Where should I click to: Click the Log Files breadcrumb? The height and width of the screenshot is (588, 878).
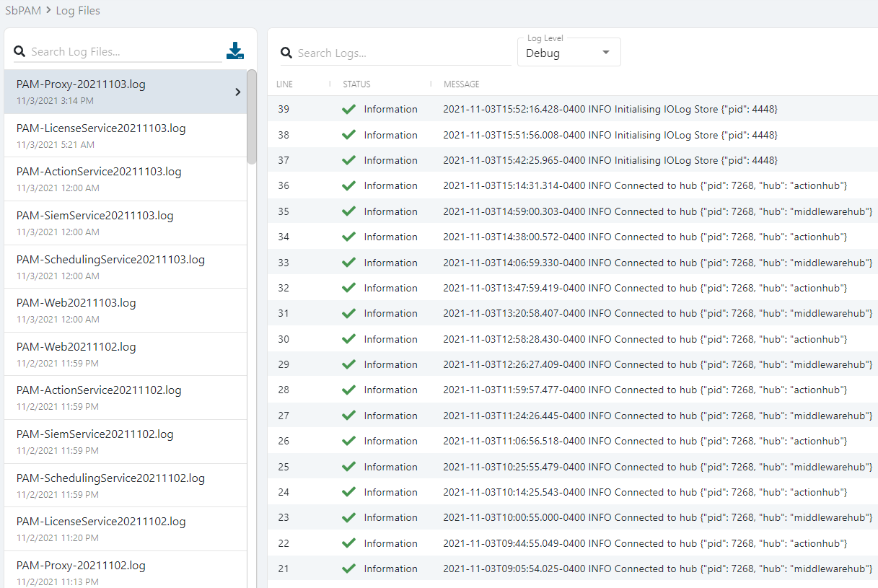78,11
